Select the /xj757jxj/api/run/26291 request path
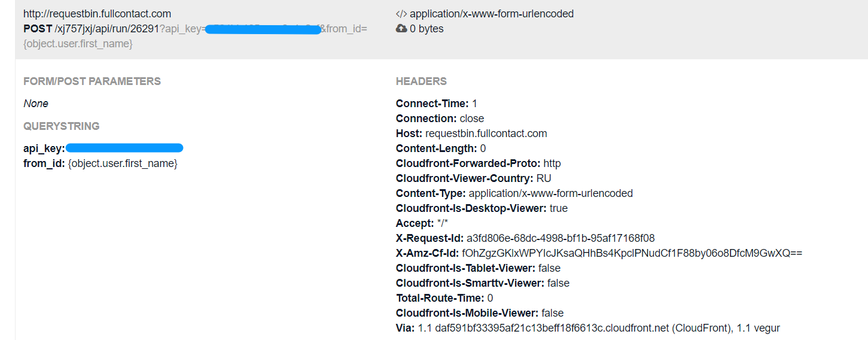This screenshot has height=340, width=868. (106, 29)
